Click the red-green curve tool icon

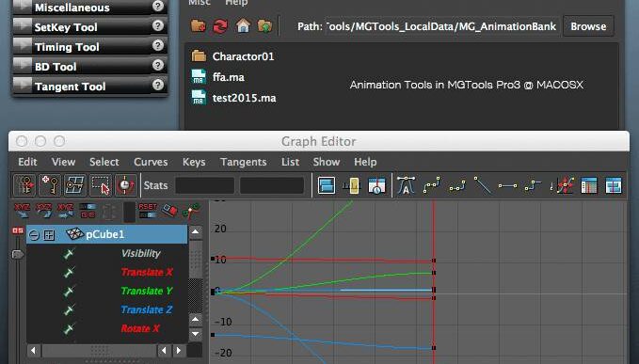[x=191, y=211]
